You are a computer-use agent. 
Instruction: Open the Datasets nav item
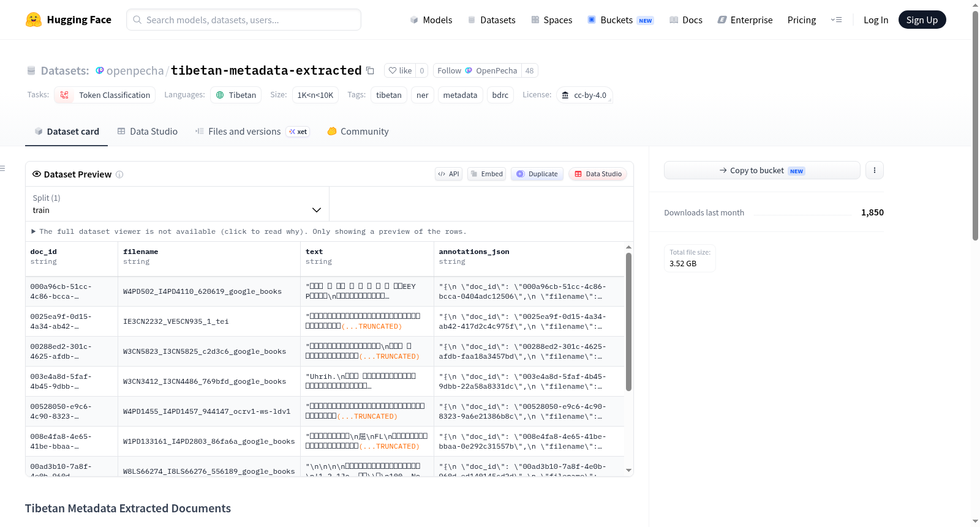click(x=491, y=20)
